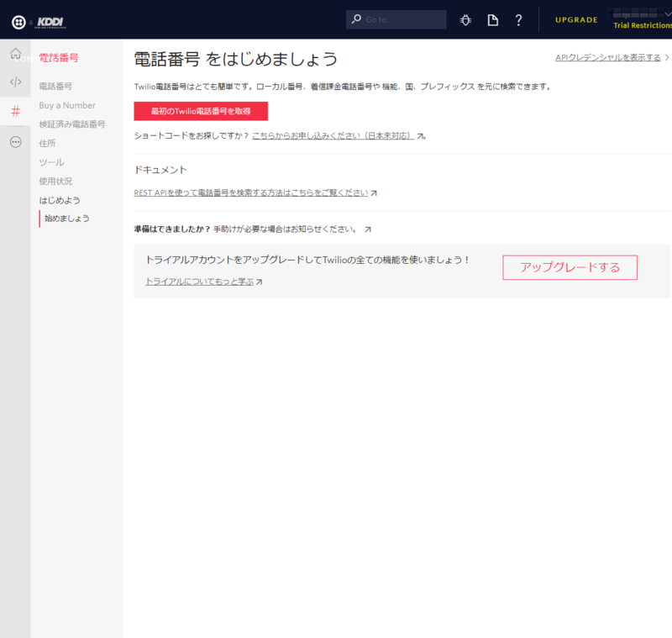Open ツール menu item
This screenshot has width=672, height=638.
pos(51,162)
